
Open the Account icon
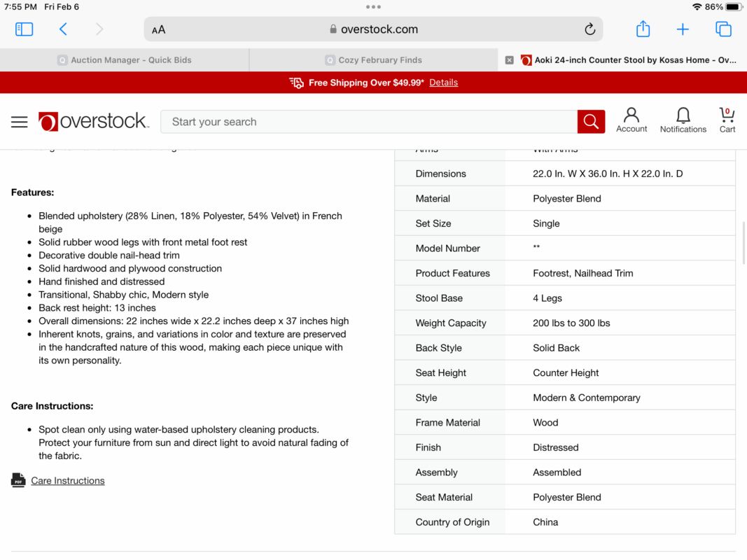coord(631,120)
